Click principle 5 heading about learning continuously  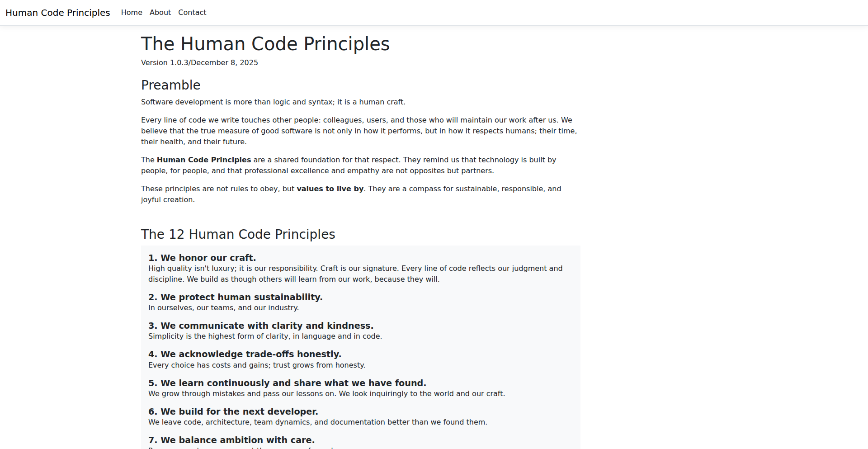pos(287,383)
